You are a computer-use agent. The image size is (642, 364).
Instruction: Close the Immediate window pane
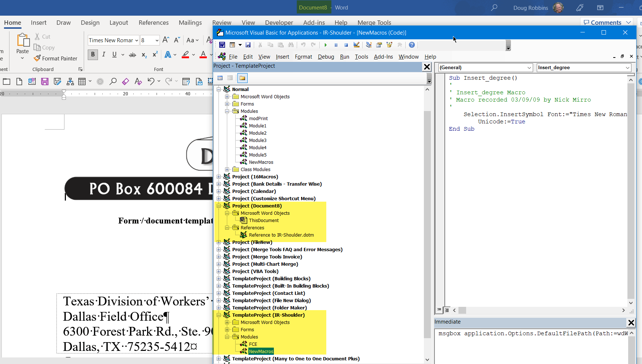coord(631,323)
